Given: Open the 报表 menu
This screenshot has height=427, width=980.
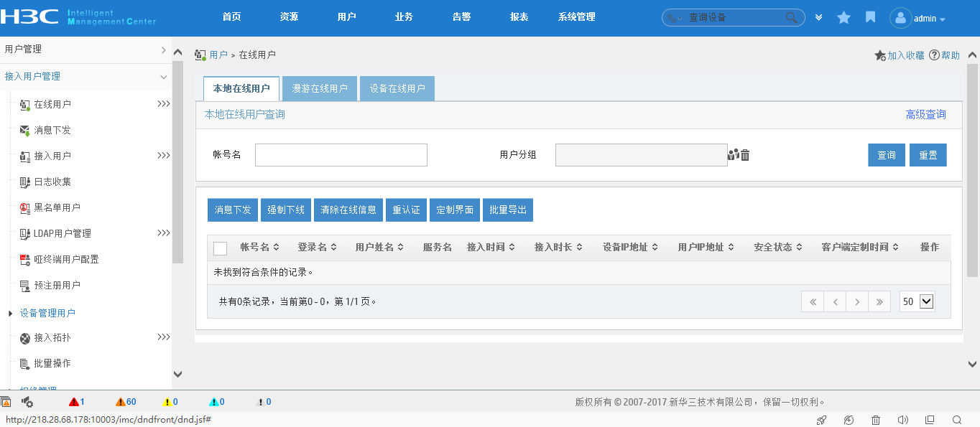Looking at the screenshot, I should 519,17.
